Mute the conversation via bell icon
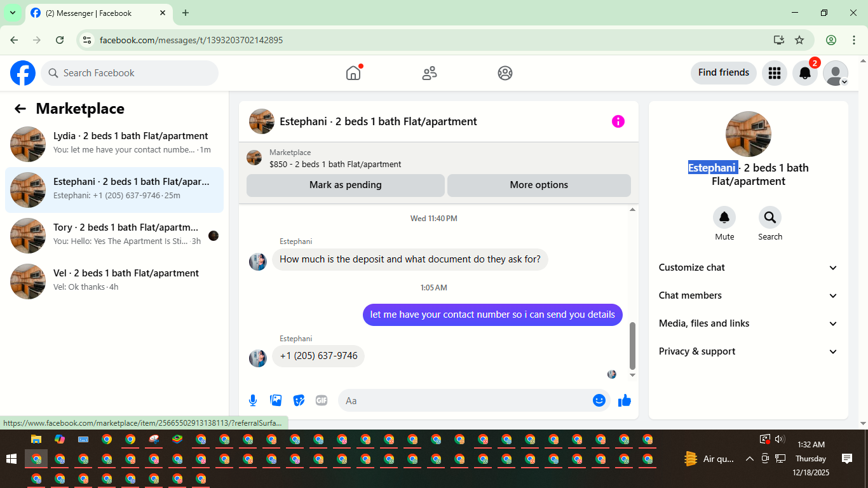Screen dimensions: 868x488 tap(724, 218)
